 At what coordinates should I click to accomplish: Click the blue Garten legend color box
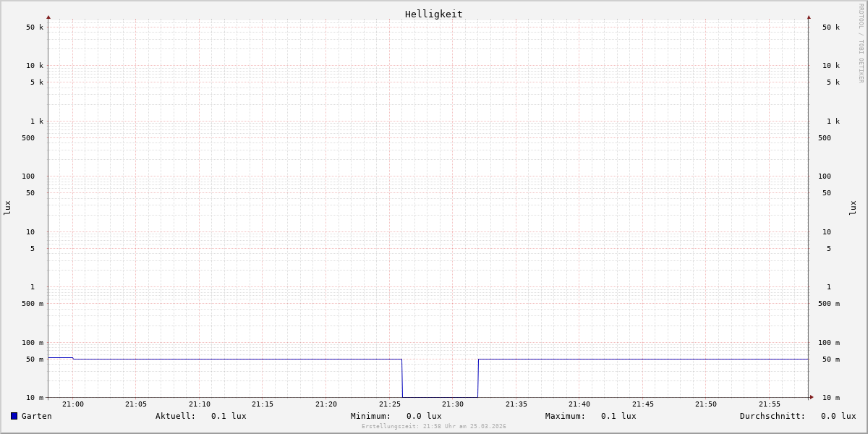14,416
